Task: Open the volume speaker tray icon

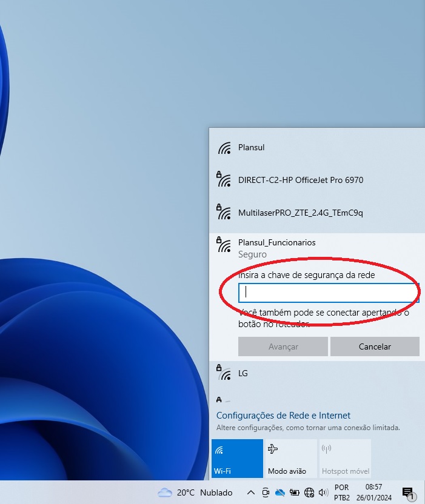Action: [323, 492]
